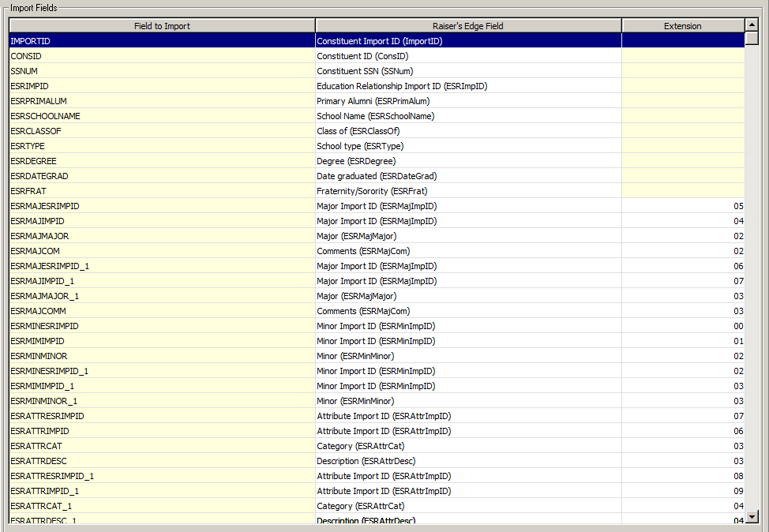Select the ESRDATEGRAD field cell

pos(162,176)
